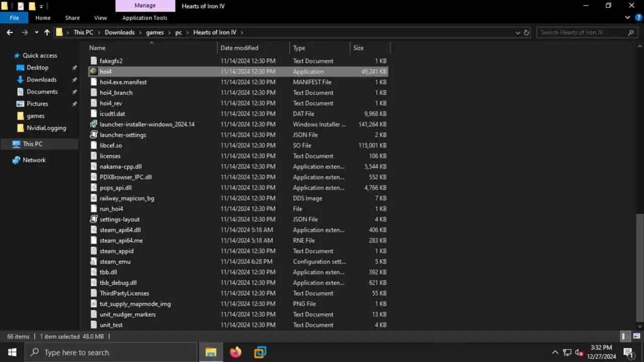Open the Home ribbon tab
Image resolution: width=644 pixels, height=362 pixels.
tap(43, 18)
